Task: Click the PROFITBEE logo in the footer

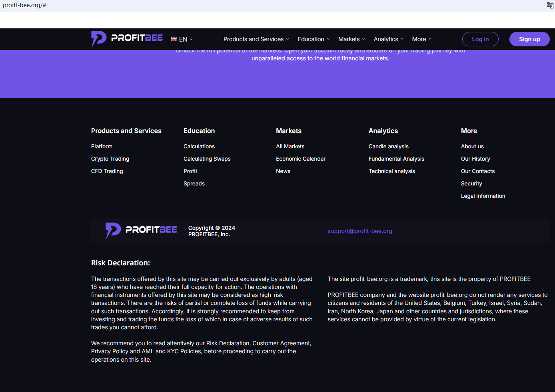Action: [x=141, y=231]
